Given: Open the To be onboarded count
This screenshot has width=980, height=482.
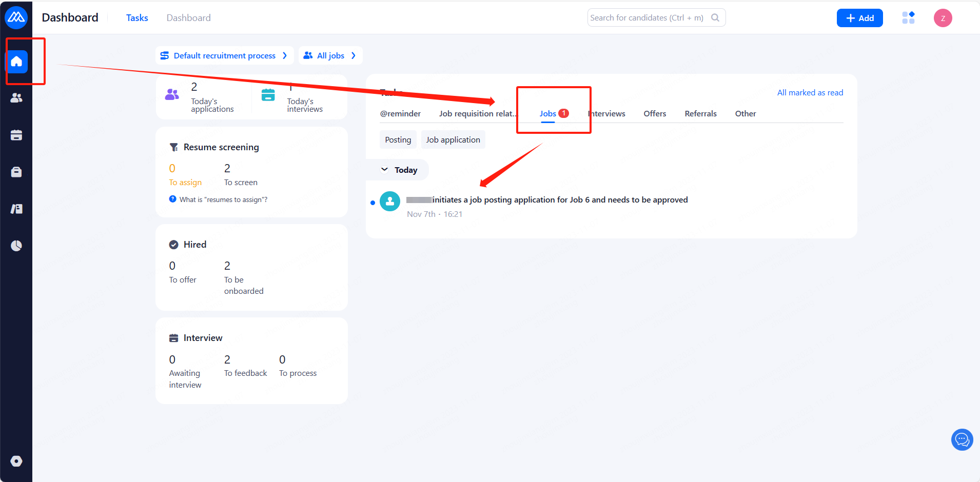Looking at the screenshot, I should (244, 278).
